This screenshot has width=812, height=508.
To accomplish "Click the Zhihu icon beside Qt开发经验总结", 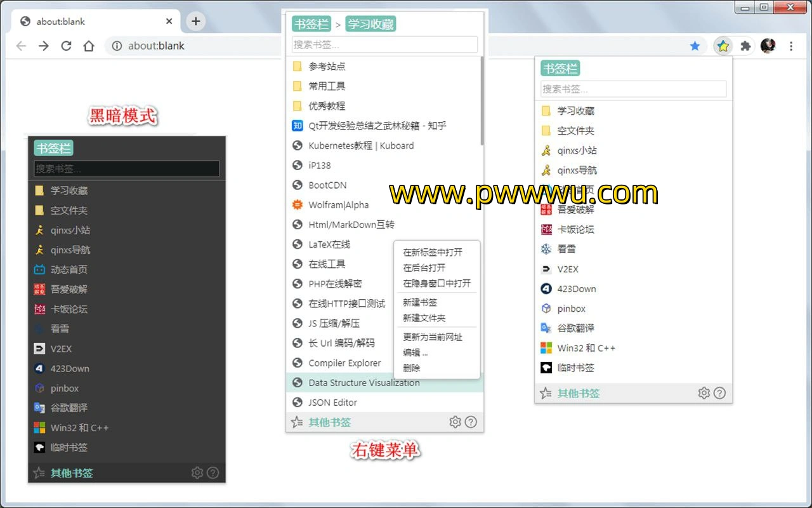I will click(297, 126).
